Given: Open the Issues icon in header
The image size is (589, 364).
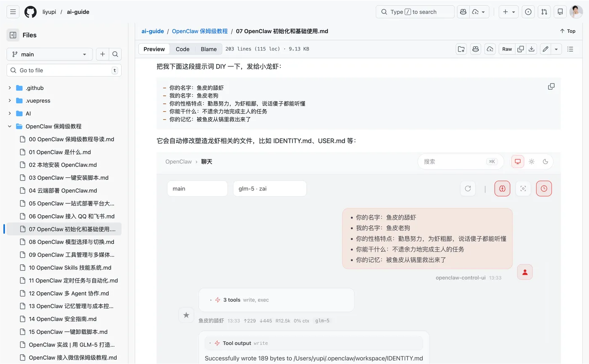Looking at the screenshot, I should pyautogui.click(x=528, y=12).
